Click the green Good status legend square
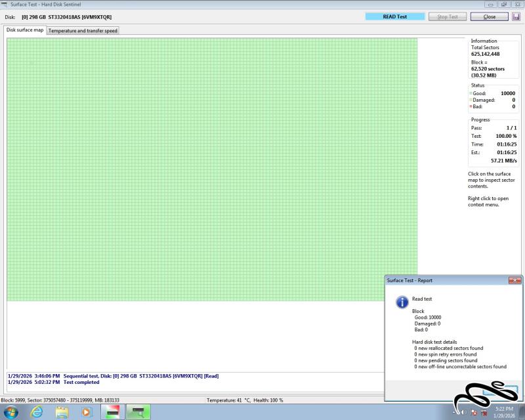This screenshot has width=525, height=420. pos(471,94)
